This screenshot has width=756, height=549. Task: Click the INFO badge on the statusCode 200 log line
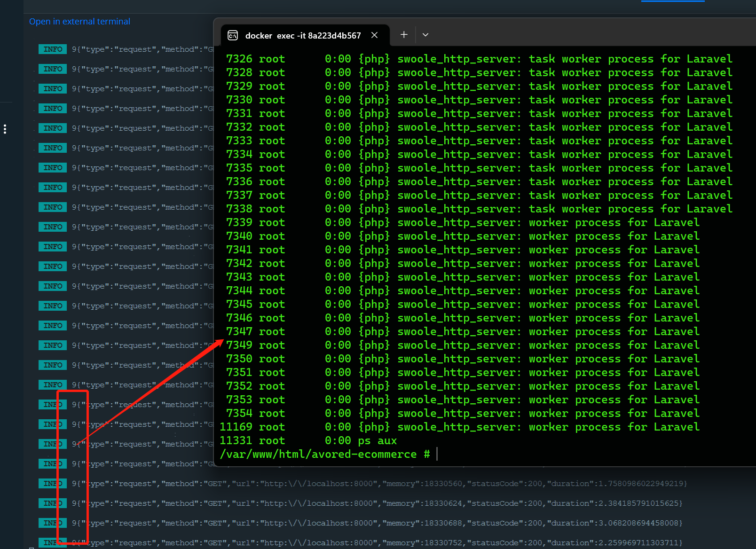52,483
